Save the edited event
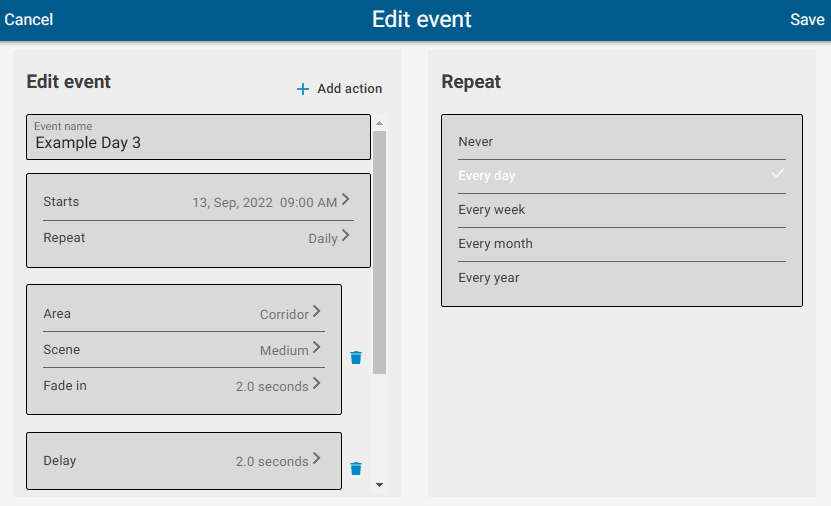 point(807,20)
